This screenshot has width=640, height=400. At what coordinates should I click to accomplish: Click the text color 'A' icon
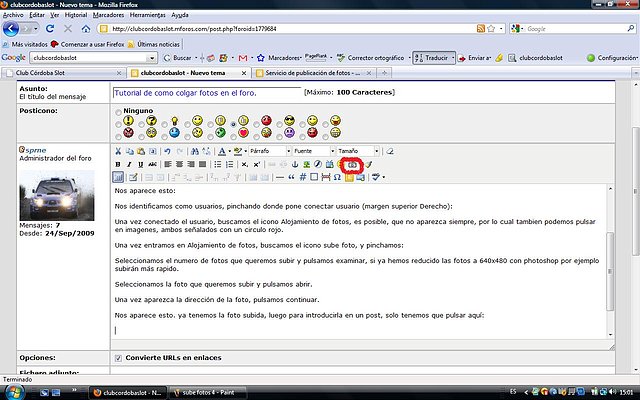[x=222, y=151]
